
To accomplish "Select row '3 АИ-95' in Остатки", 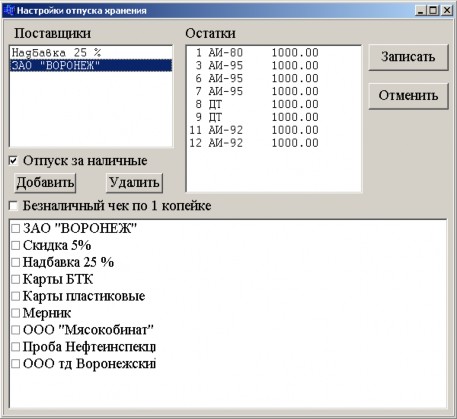I will tap(273, 65).
